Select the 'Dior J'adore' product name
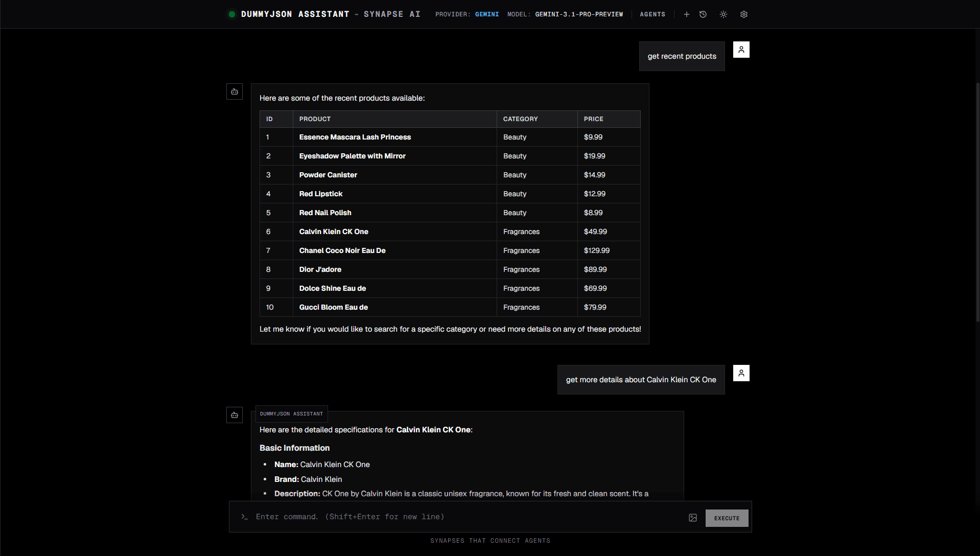This screenshot has width=980, height=556. tap(320, 269)
